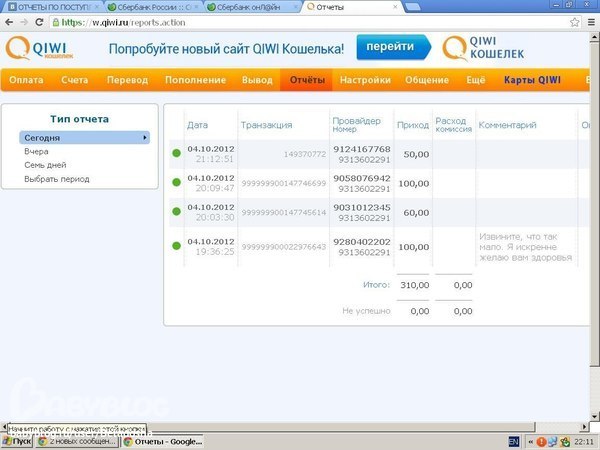Open the Оплата menu

coord(26,80)
